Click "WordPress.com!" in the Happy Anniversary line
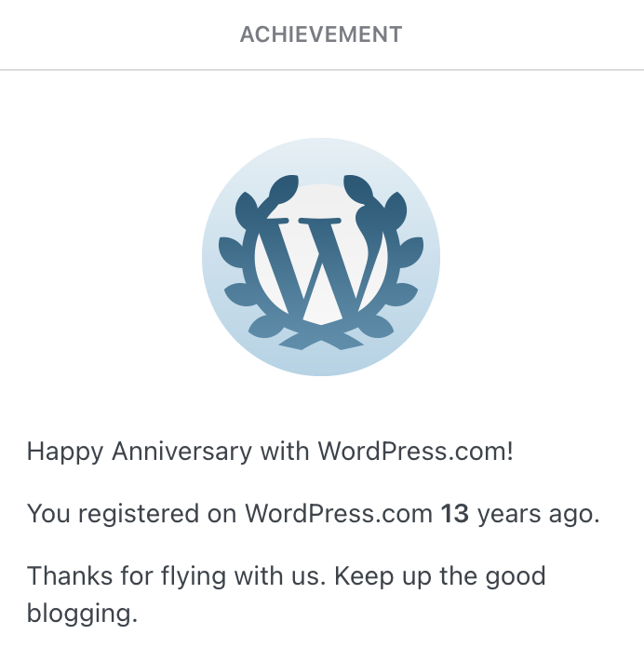644x648 pixels. (415, 452)
